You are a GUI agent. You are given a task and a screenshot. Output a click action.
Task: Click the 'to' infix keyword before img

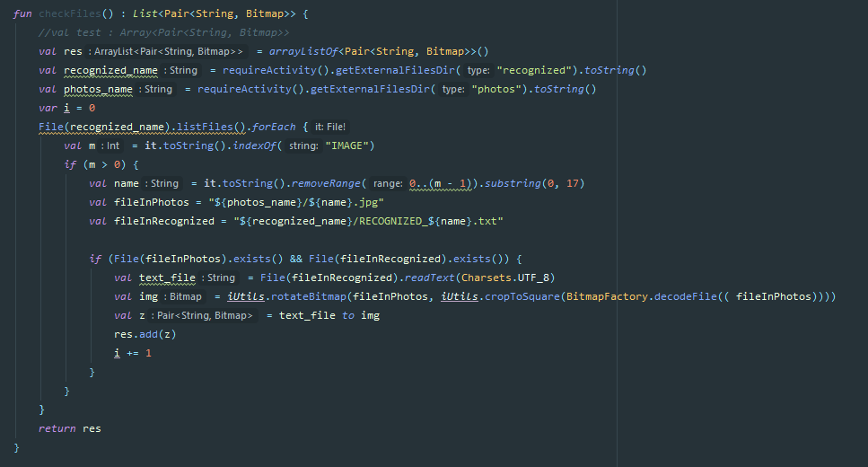347,315
